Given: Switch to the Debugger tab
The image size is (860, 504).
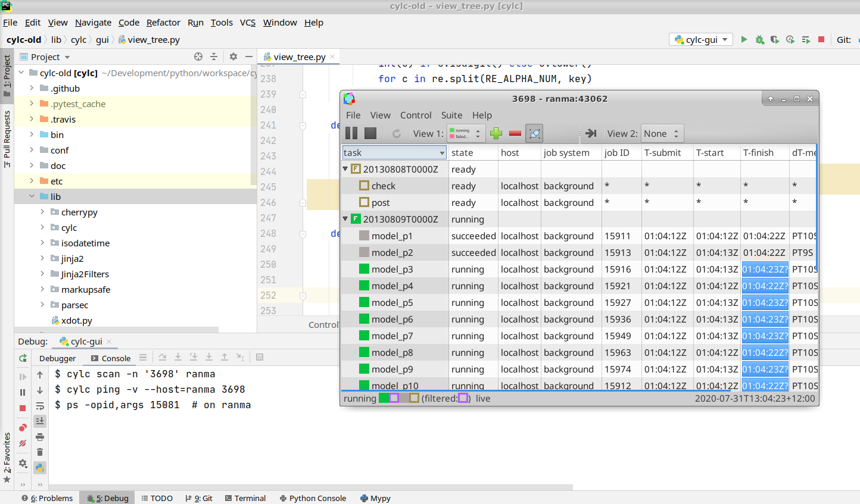Looking at the screenshot, I should pos(57,358).
